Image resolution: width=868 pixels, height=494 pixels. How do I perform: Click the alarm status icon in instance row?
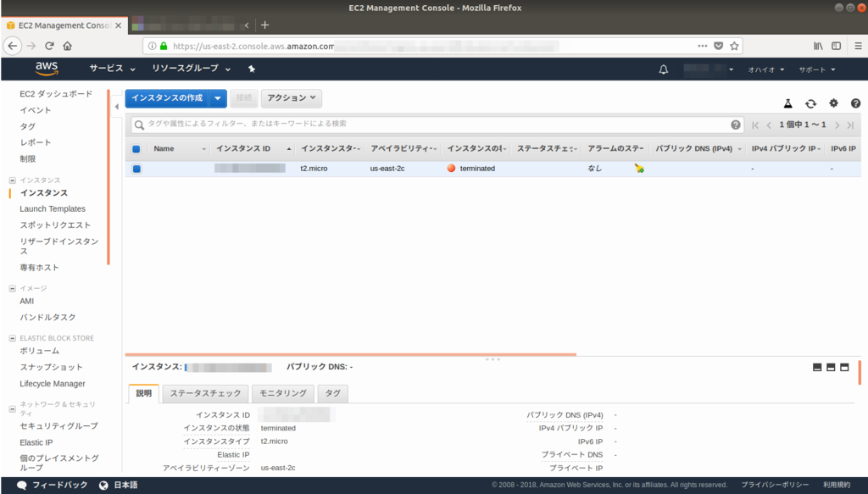639,168
